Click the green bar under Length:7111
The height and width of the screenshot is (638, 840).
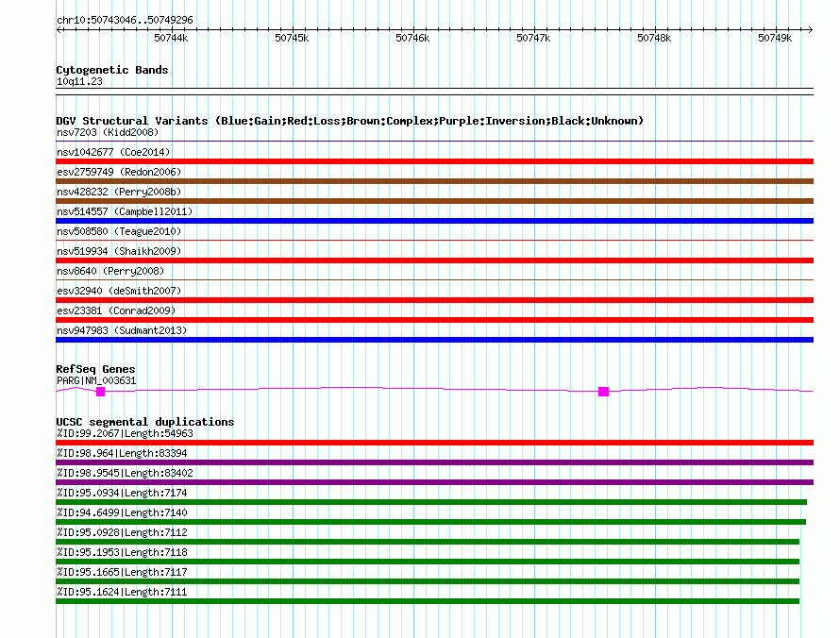point(428,601)
